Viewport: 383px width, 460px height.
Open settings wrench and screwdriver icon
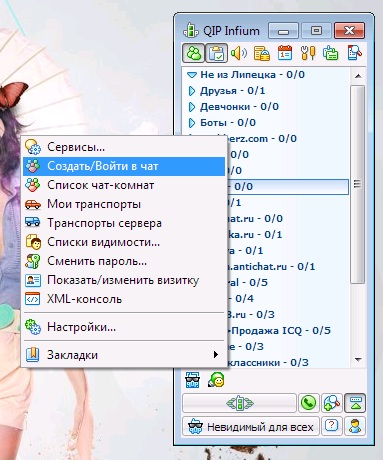tap(308, 53)
